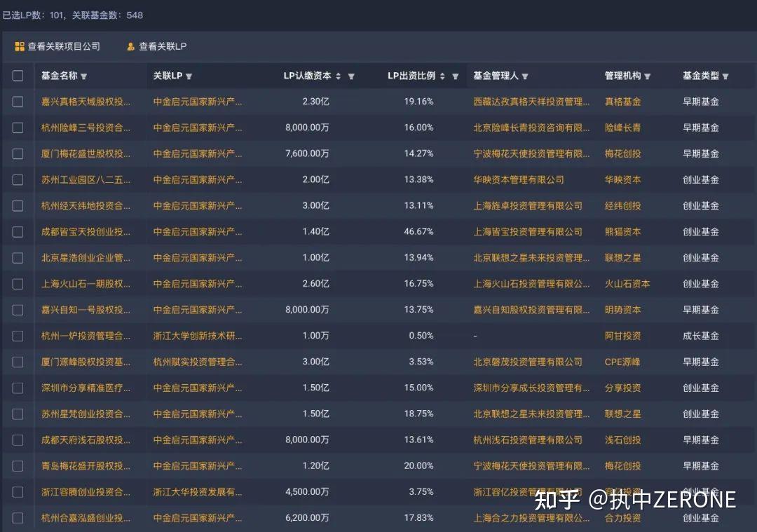Check the 杭州一炉投资管理合 row checkbox

tap(18, 336)
